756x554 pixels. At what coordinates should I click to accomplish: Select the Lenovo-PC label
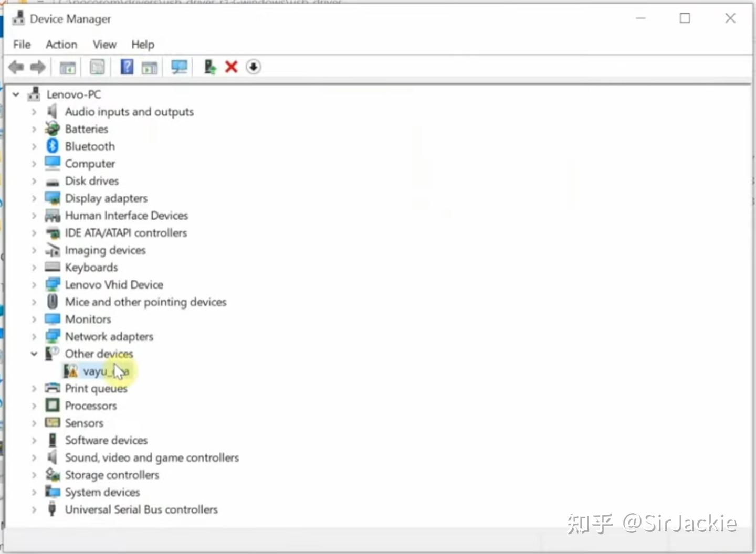click(x=74, y=94)
